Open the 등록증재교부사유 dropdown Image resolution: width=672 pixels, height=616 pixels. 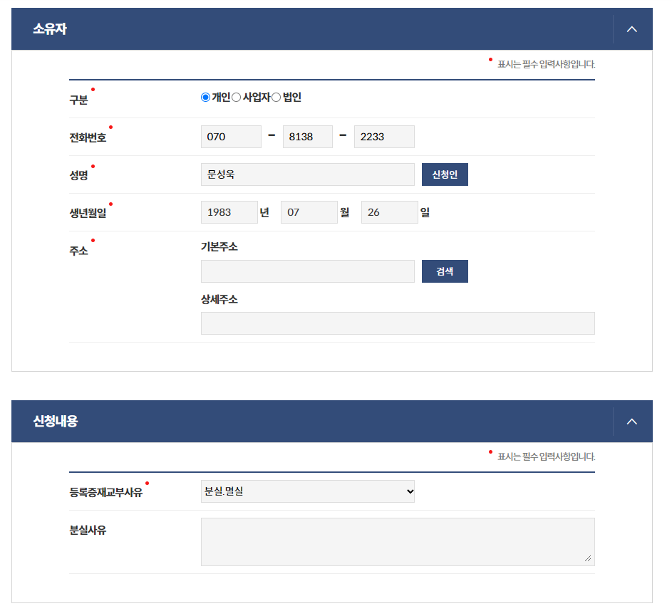pos(307,491)
